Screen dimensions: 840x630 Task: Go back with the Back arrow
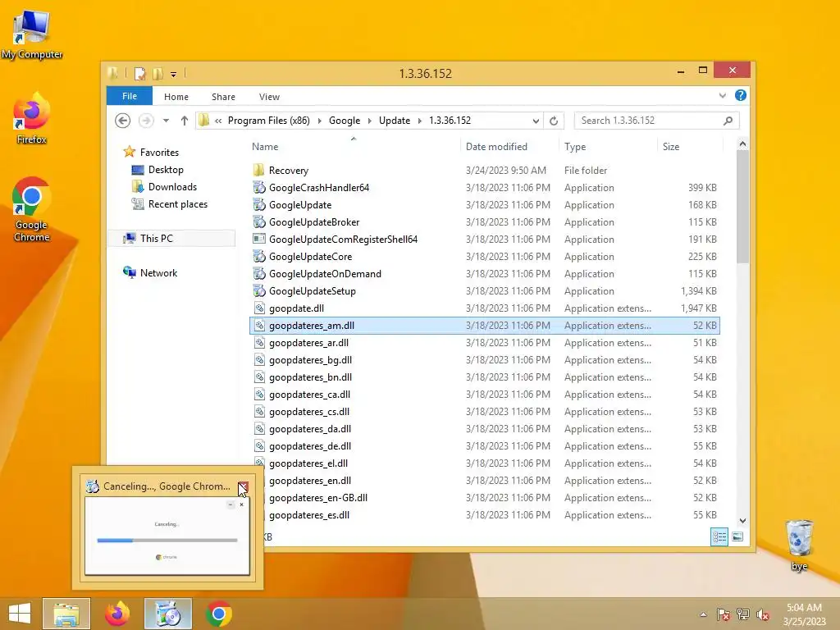click(123, 121)
